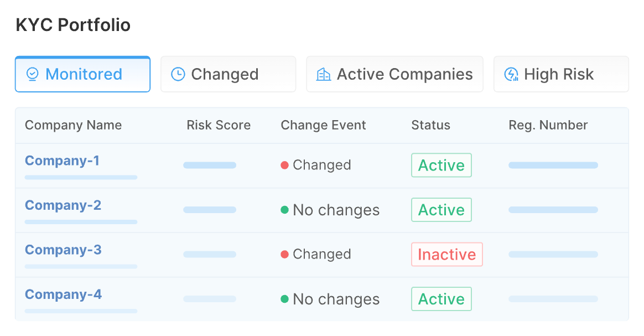644x336 pixels.
Task: Toggle the Active status badge for Company-4
Action: pyautogui.click(x=441, y=299)
